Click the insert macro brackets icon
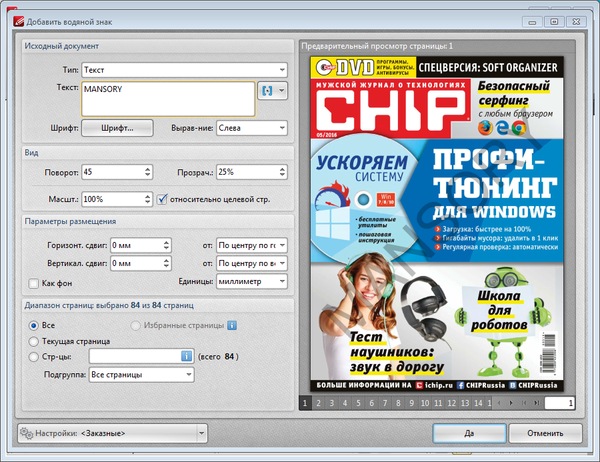The height and width of the screenshot is (462, 600). (x=267, y=90)
